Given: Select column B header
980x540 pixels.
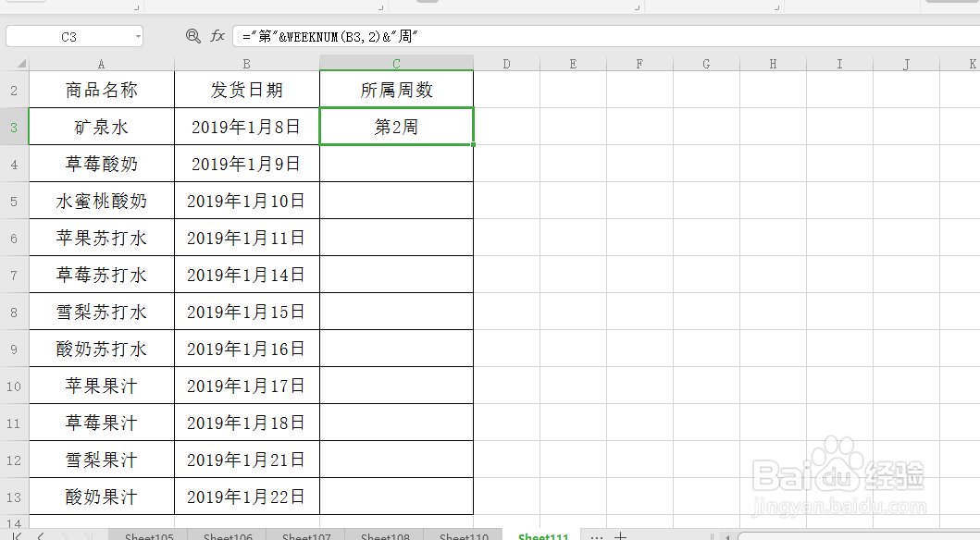Looking at the screenshot, I should (x=247, y=63).
